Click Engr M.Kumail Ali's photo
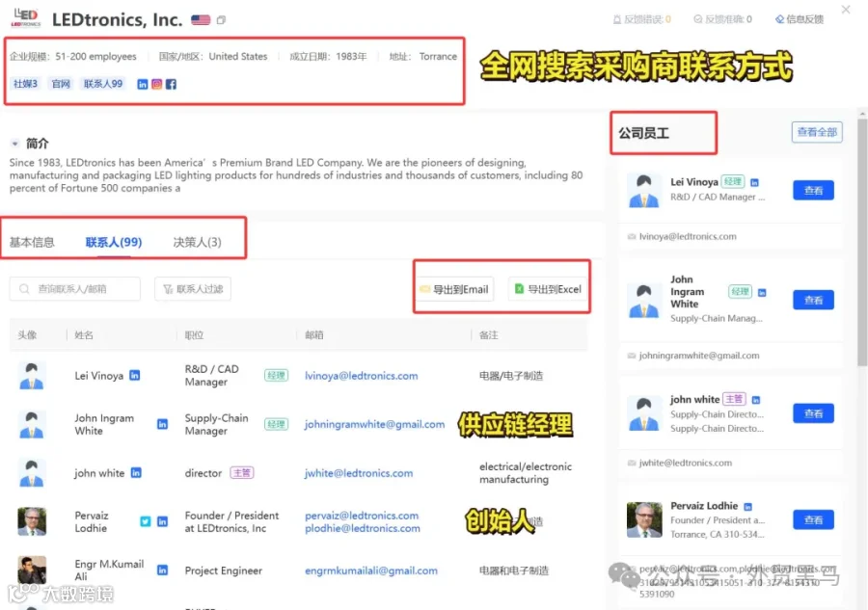Image resolution: width=868 pixels, height=610 pixels. [x=32, y=570]
